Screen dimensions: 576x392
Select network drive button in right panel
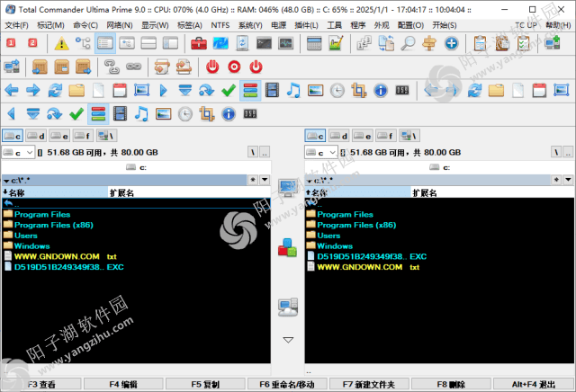[x=409, y=136]
